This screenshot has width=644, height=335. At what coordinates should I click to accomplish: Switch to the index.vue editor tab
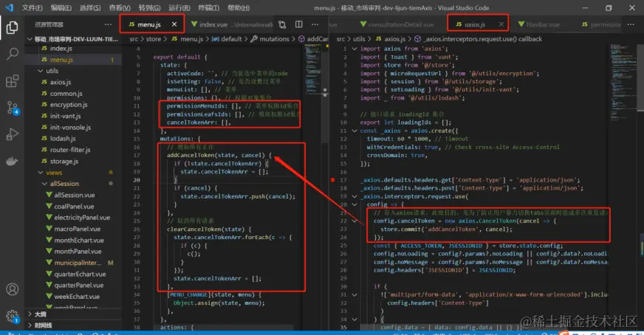pos(232,24)
